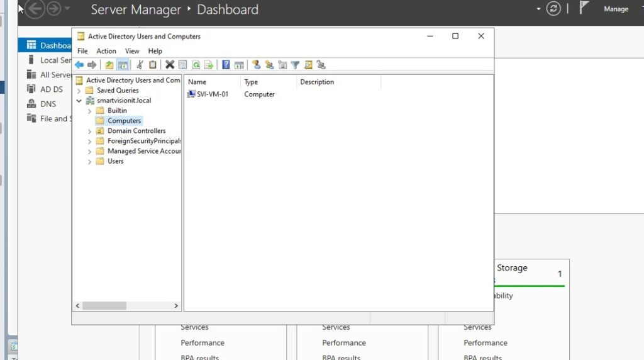Click Computer type cell of SVI-VM-01
The width and height of the screenshot is (644, 360).
coord(259,94)
